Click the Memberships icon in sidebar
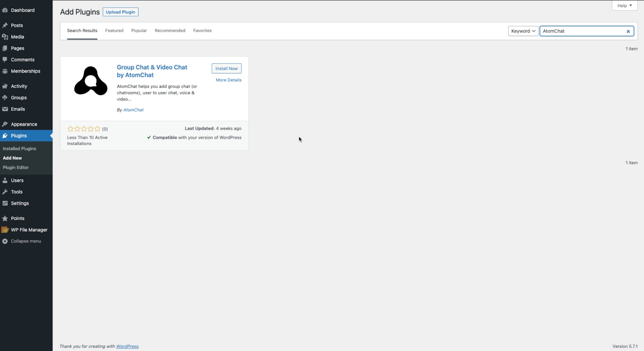The width and height of the screenshot is (644, 351). point(5,71)
